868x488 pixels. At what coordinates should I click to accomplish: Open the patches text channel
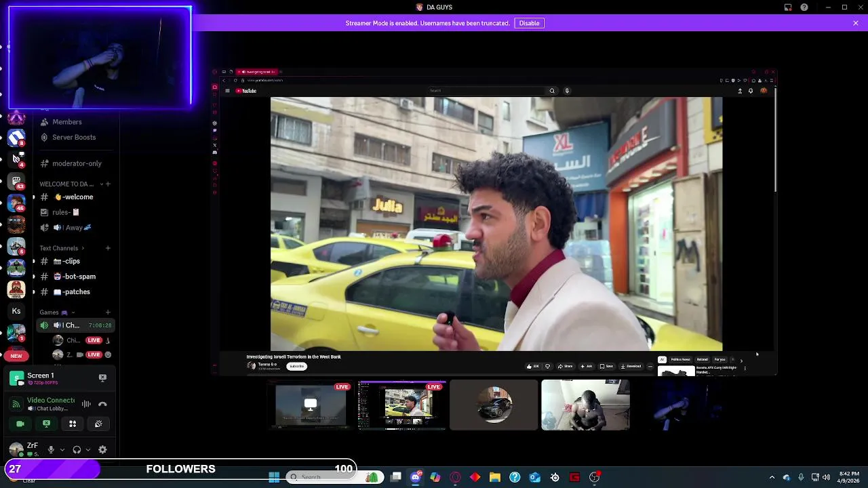coord(75,292)
